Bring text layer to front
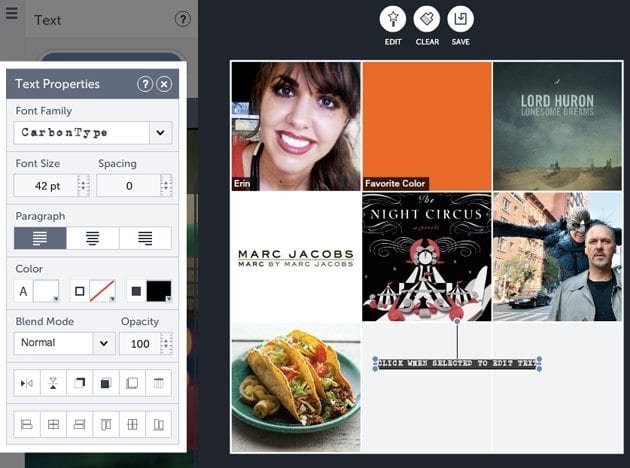The width and height of the screenshot is (630, 468). pyautogui.click(x=106, y=383)
